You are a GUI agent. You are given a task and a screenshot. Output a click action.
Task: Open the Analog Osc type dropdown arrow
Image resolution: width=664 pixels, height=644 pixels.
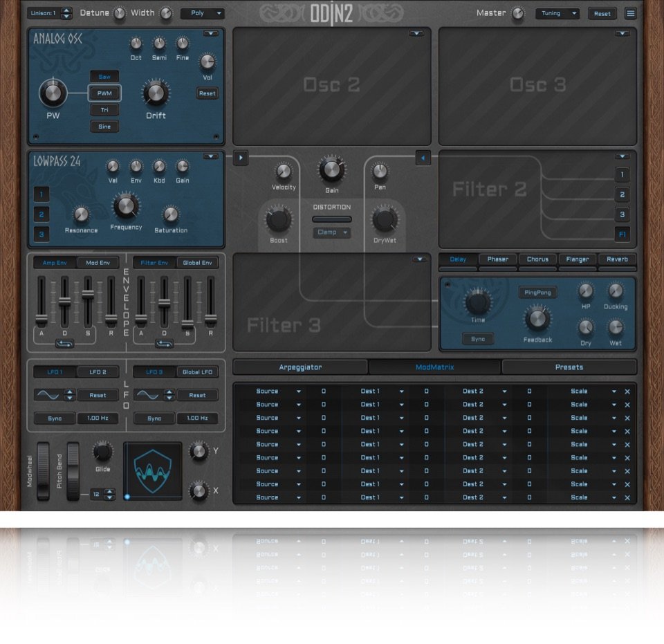click(x=210, y=33)
